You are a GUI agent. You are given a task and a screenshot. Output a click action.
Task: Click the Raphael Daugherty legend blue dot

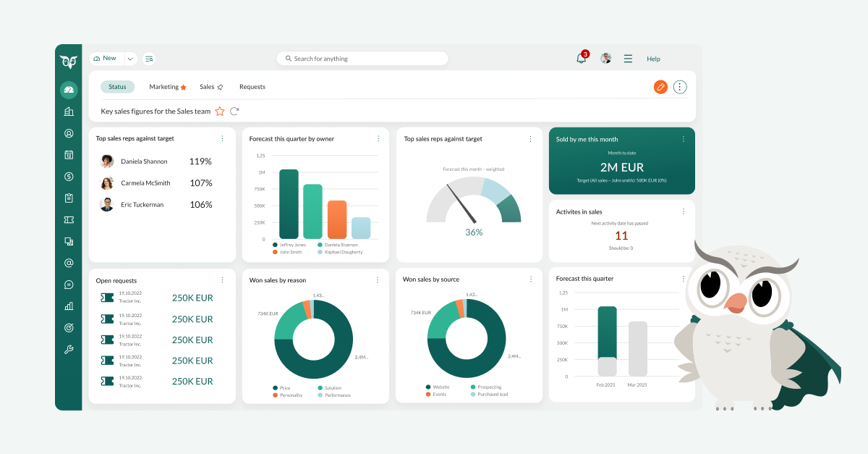click(320, 252)
